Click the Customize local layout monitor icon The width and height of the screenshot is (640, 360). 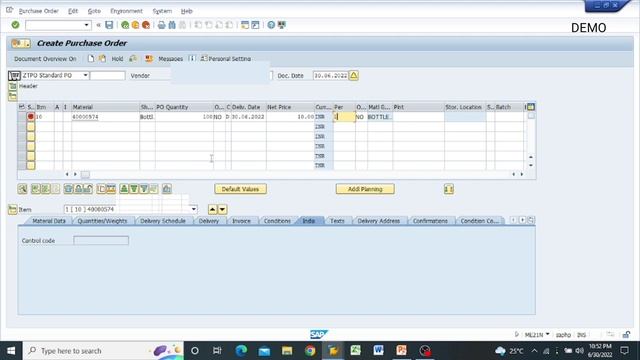point(282,25)
